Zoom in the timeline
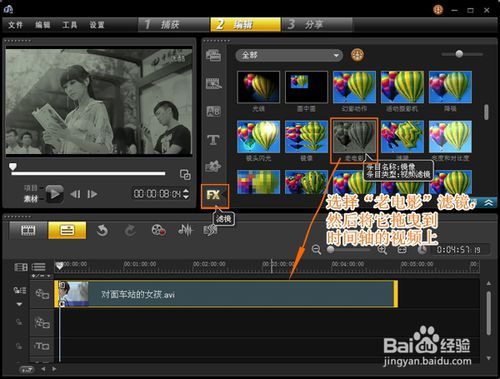 click(x=382, y=250)
